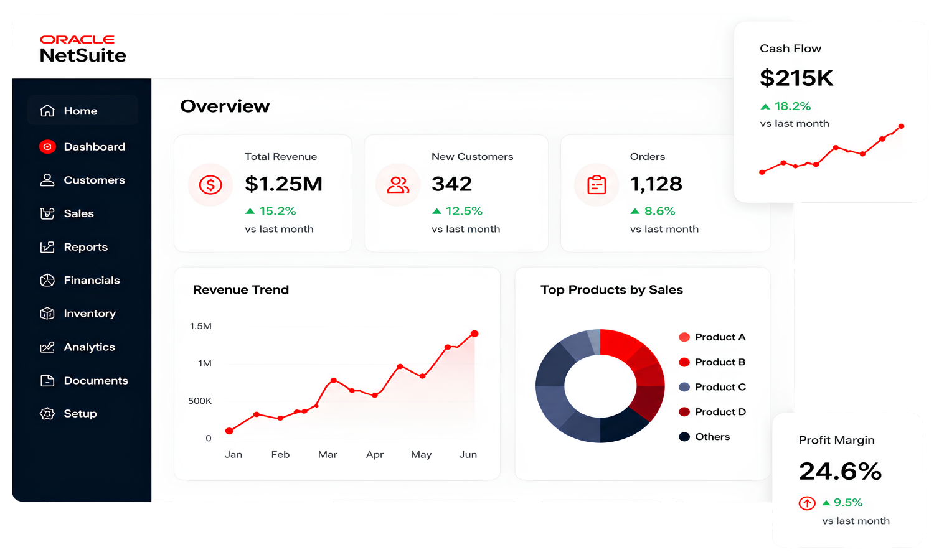Click the May label on chart axis
Screen dimensions: 934x560
[x=421, y=455]
